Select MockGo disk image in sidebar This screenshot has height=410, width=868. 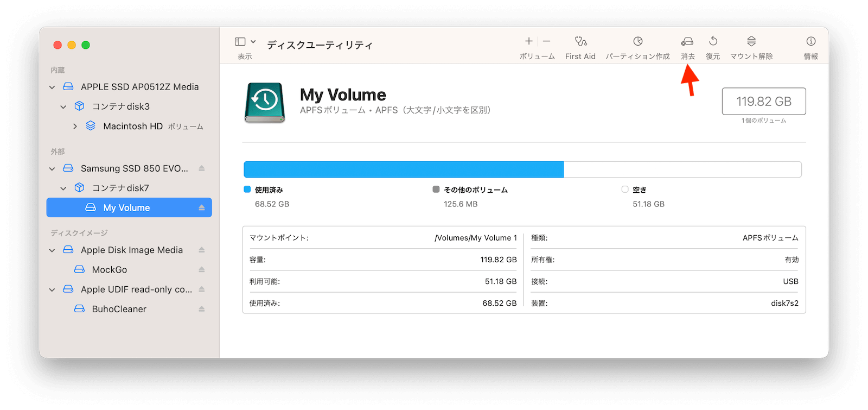coord(129,269)
